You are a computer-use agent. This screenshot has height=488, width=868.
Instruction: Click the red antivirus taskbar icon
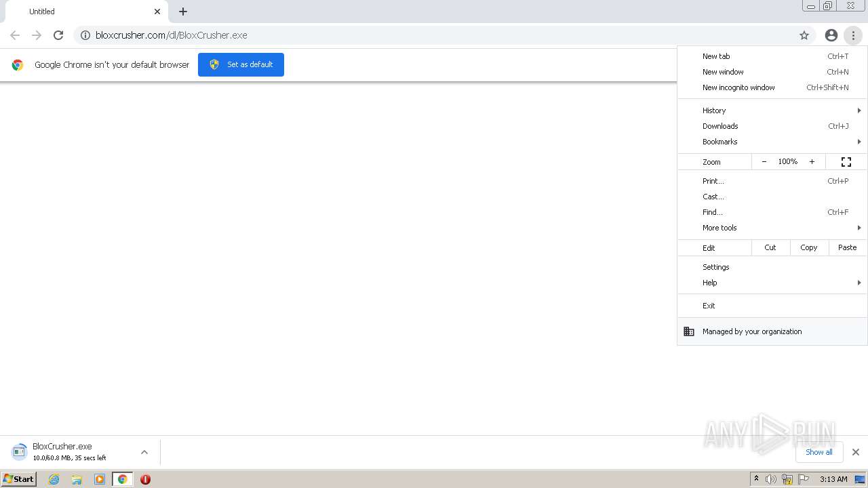tap(145, 479)
